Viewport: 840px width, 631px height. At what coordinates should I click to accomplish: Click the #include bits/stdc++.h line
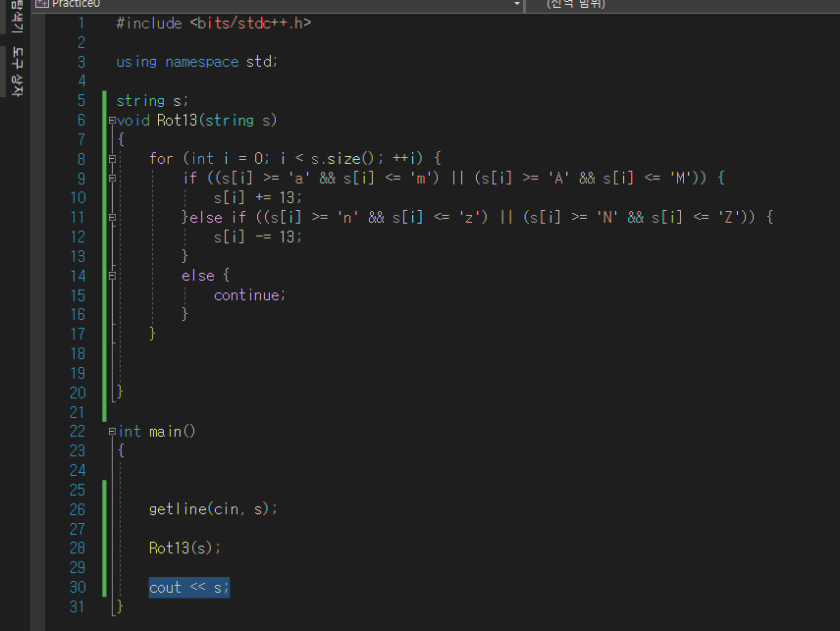click(213, 22)
